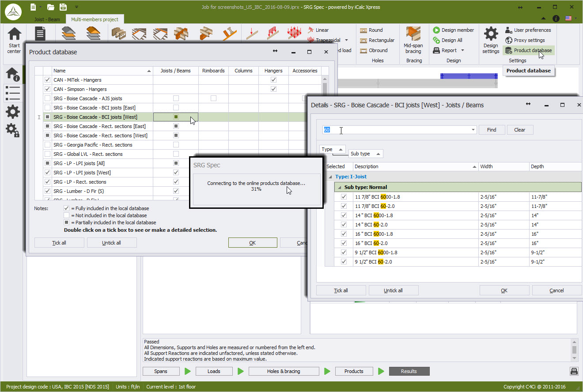583x392 pixels.
Task: Untick Selected box for 9 1/2" BCI 60-2.0
Action: [x=344, y=262]
